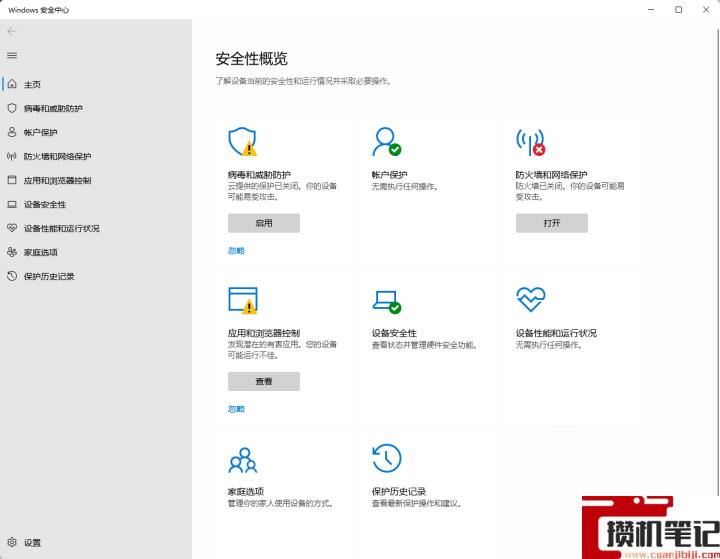Click the text 管理你的家人使用设备的方式

coord(280,503)
